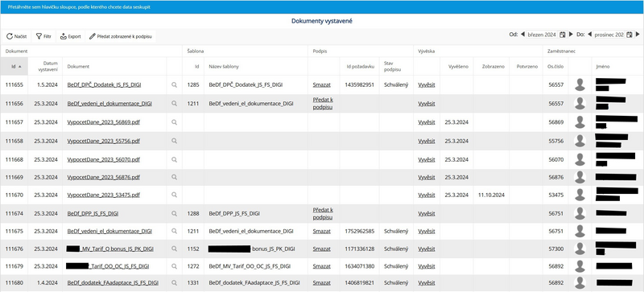Preview document in row 111656 with magnifier
This screenshot has width=644, height=292.
174,104
